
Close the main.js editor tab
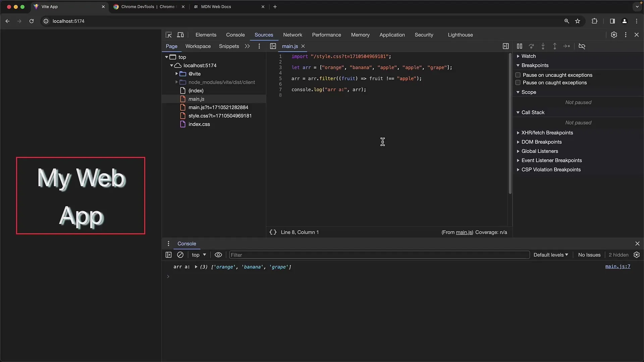tap(303, 46)
